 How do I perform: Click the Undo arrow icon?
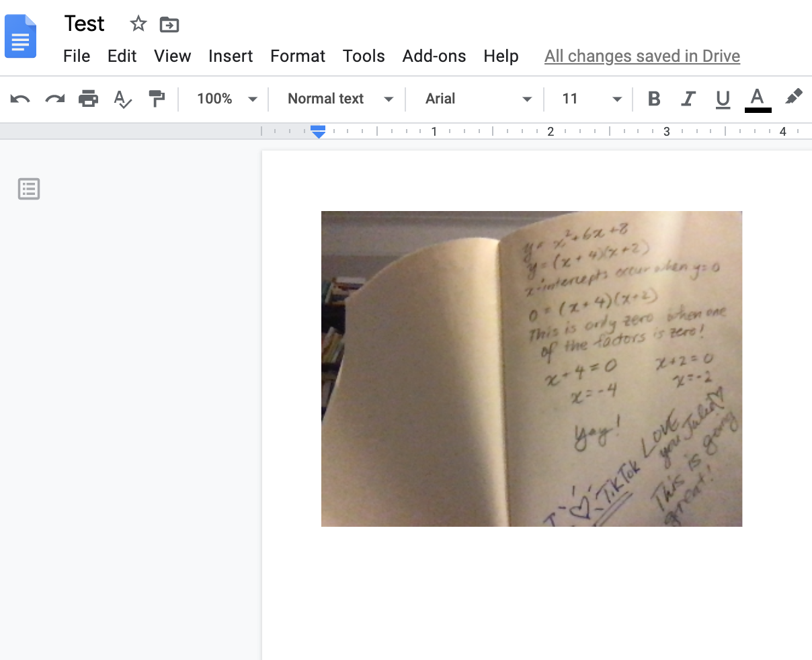pos(20,99)
